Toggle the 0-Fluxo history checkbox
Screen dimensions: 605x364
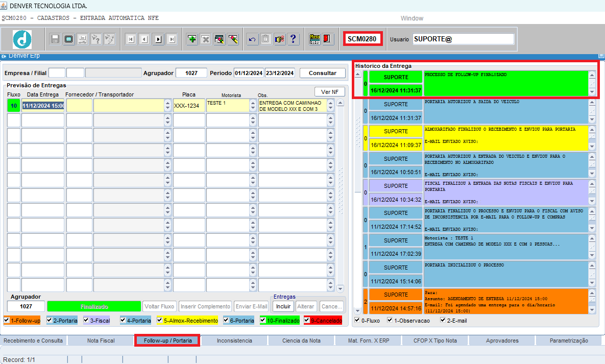[357, 320]
